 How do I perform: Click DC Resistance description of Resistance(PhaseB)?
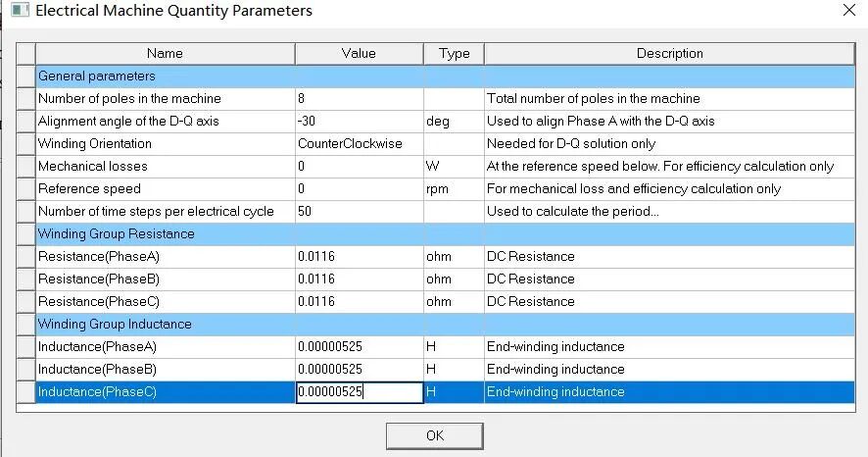(670, 279)
